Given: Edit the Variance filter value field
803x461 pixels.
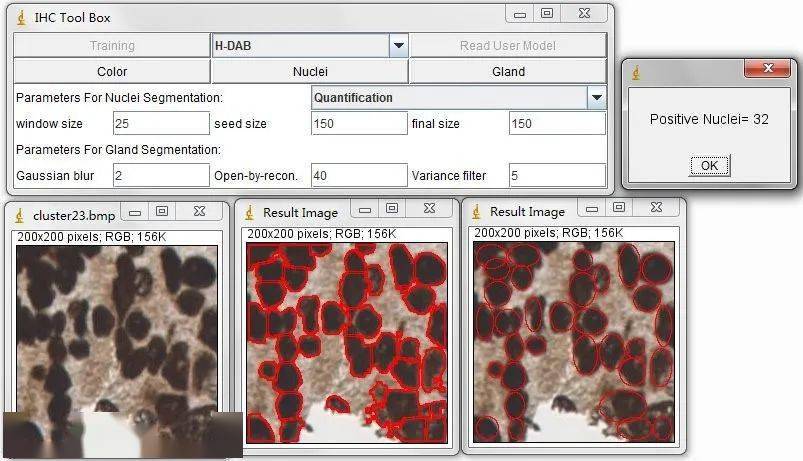Looking at the screenshot, I should click(x=557, y=176).
